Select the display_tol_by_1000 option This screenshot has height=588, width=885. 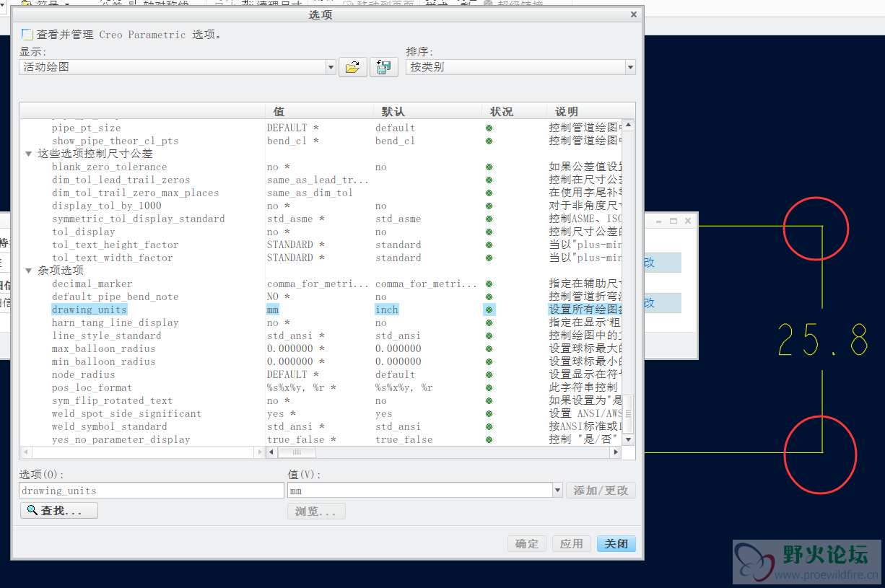coord(106,206)
